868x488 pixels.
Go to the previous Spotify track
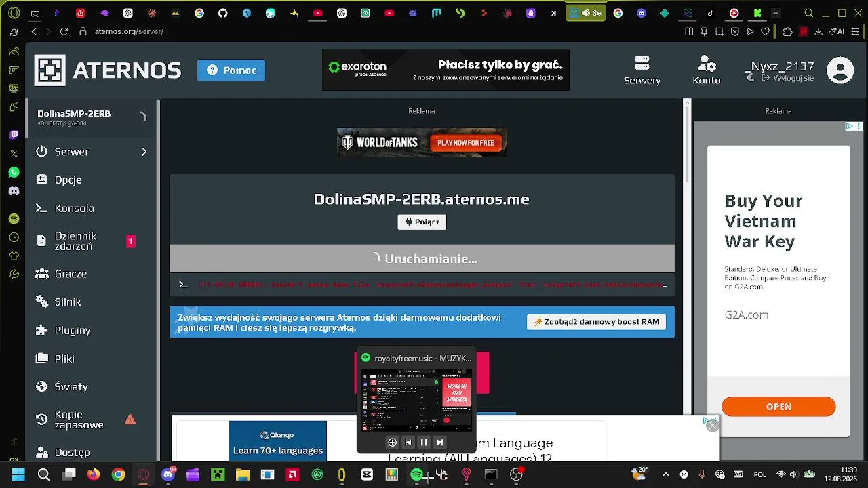pyautogui.click(x=408, y=443)
